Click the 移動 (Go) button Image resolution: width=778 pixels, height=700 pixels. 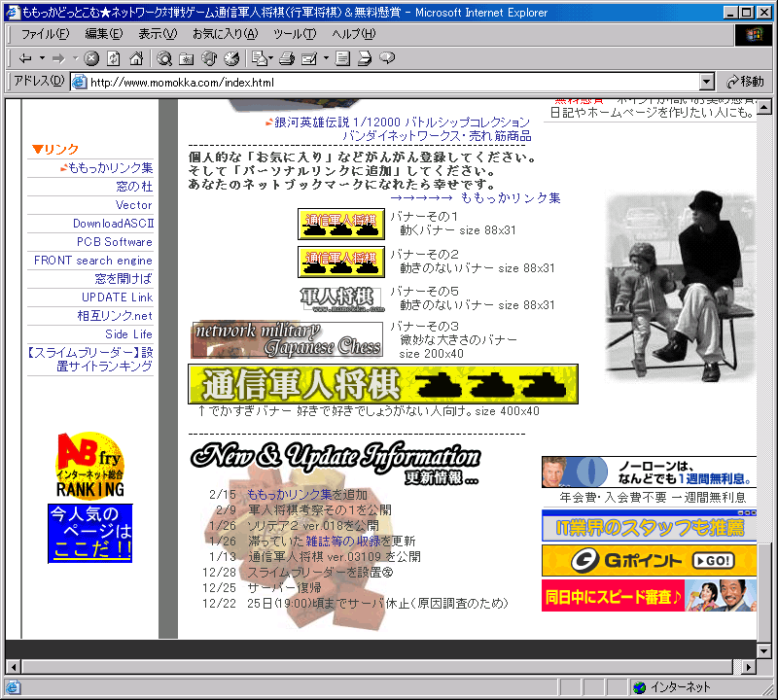coord(745,82)
